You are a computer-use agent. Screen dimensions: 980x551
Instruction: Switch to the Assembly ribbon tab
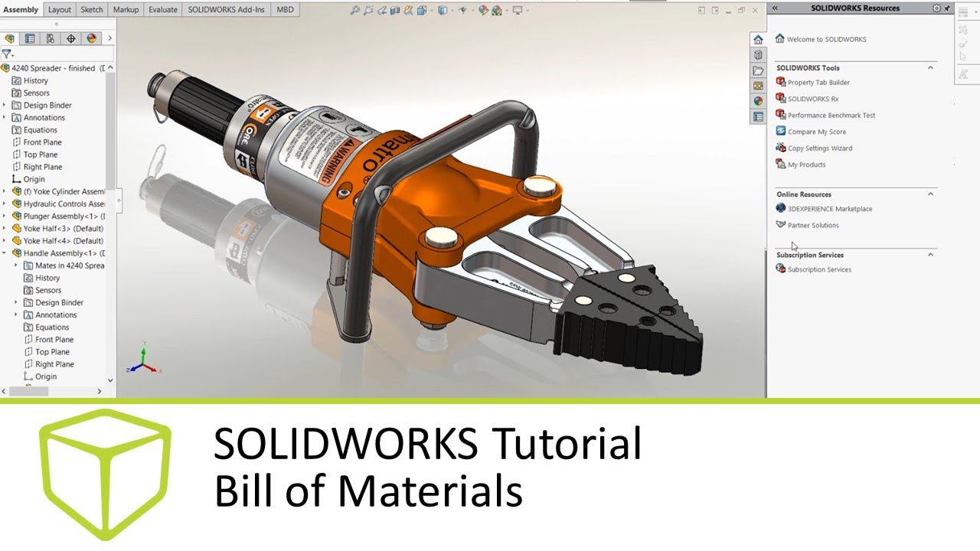tap(21, 10)
